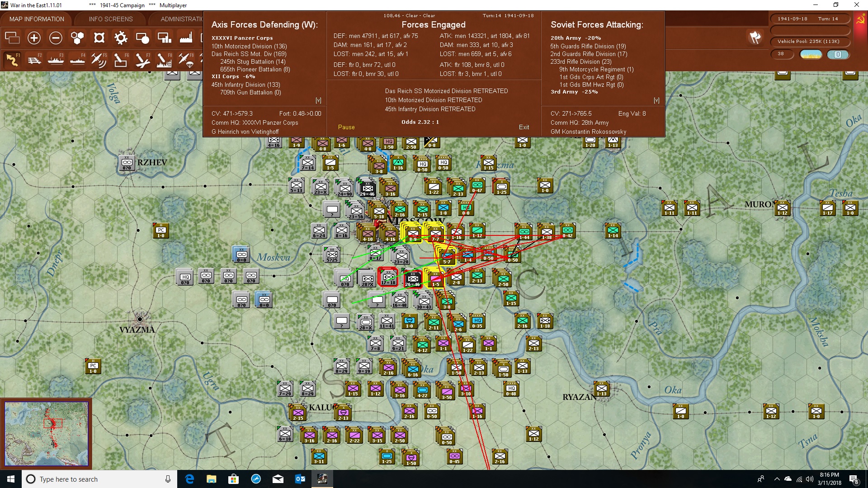
Task: Click 5th Guards Rifle Division (19) entry
Action: pyautogui.click(x=588, y=46)
